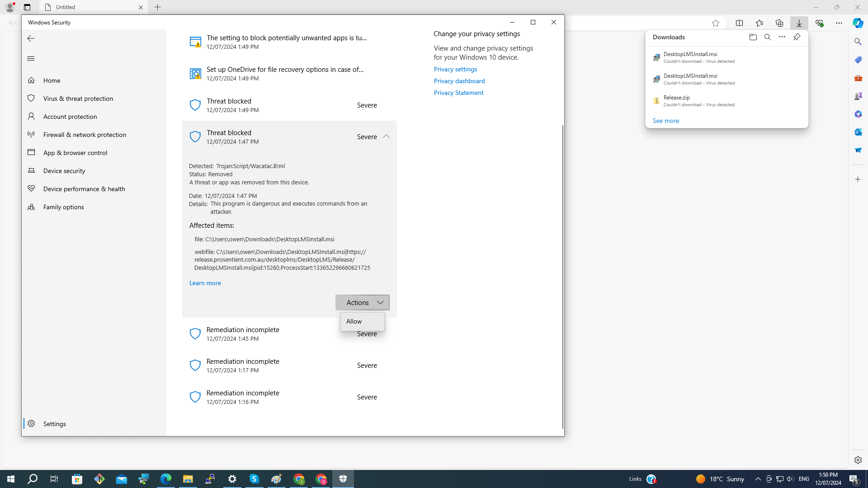Show hidden system tray icons
The width and height of the screenshot is (868, 488).
[758, 479]
